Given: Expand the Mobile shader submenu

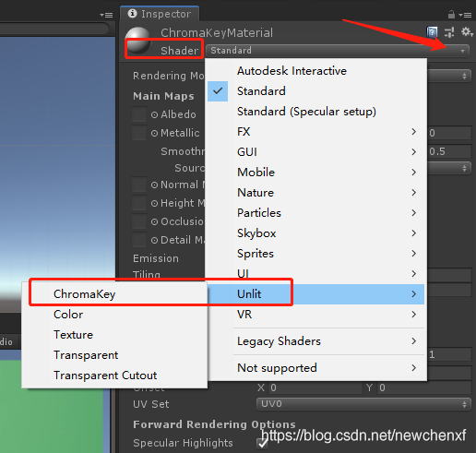Looking at the screenshot, I should coord(315,173).
